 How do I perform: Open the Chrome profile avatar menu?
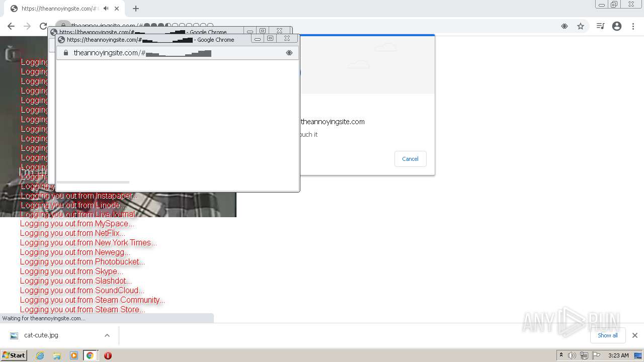point(617,26)
